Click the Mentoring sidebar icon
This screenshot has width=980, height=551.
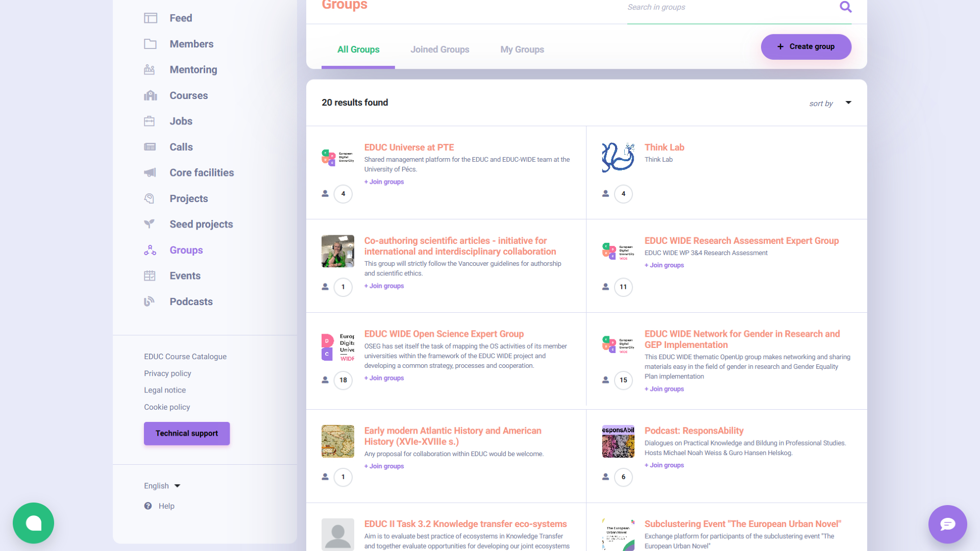click(150, 70)
